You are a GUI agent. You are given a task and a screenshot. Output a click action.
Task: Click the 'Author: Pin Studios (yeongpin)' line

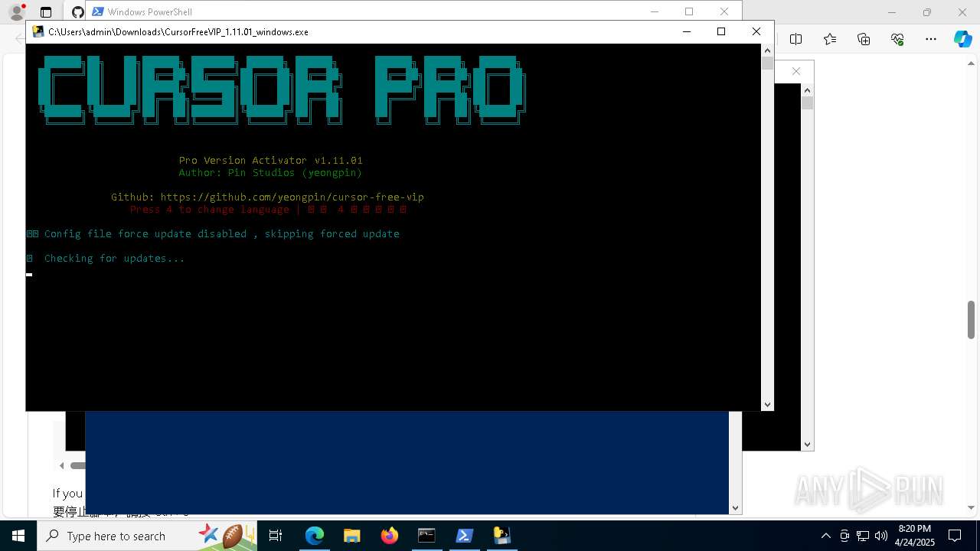pyautogui.click(x=270, y=172)
